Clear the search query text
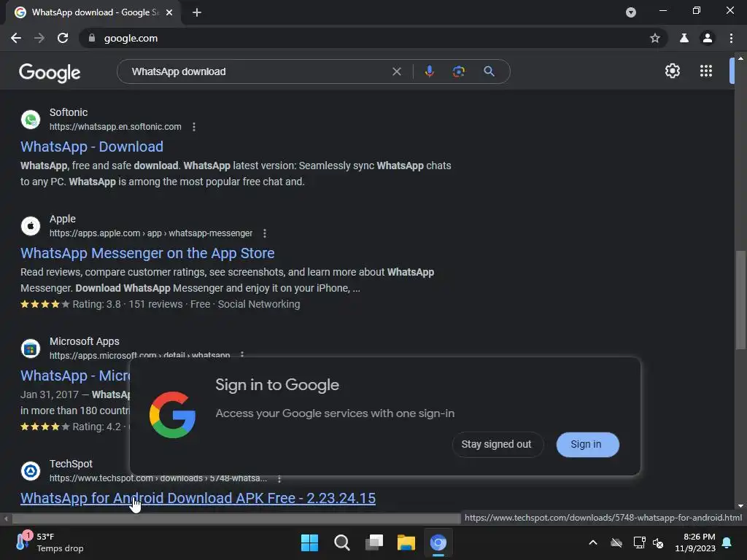 396,71
